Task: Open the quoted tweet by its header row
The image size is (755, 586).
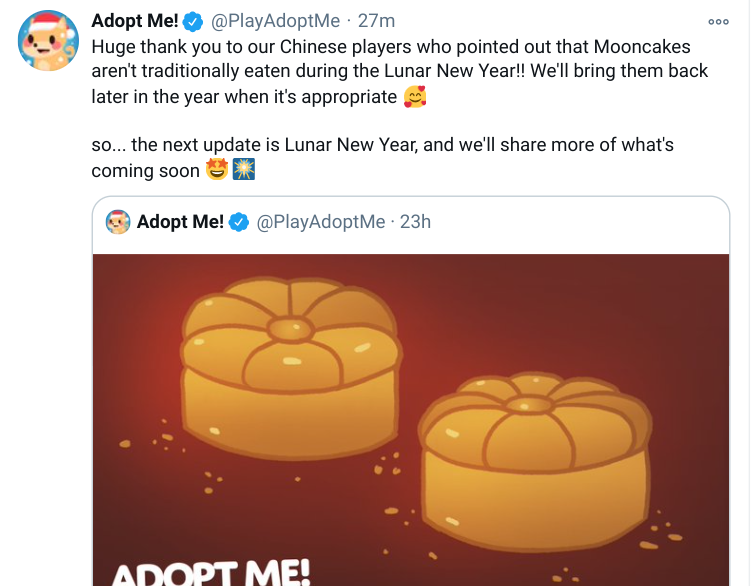Action: (x=550, y=222)
